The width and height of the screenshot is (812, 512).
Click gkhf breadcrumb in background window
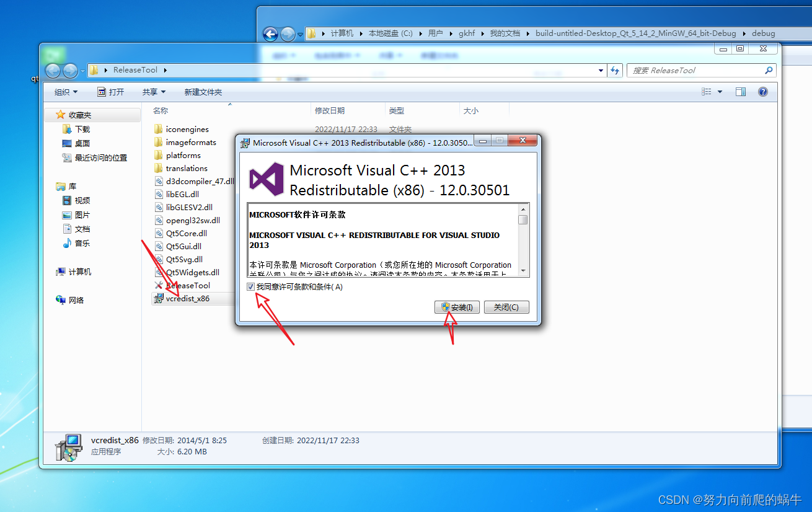(x=467, y=33)
